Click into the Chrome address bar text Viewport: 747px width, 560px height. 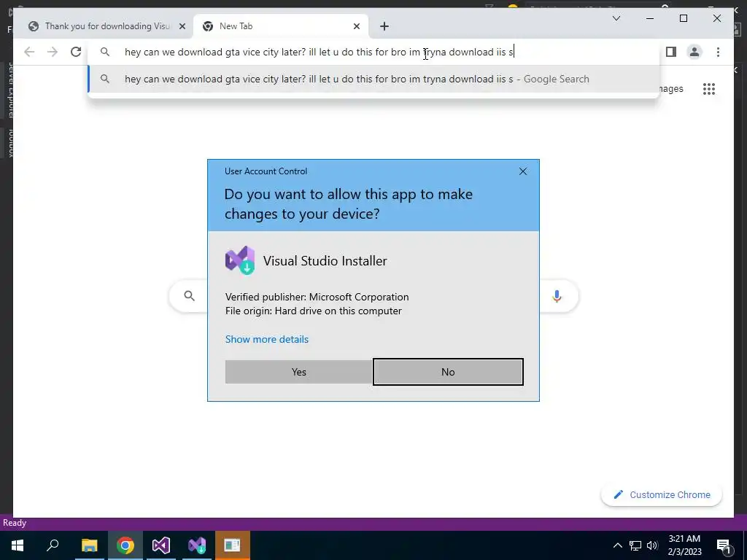click(320, 52)
